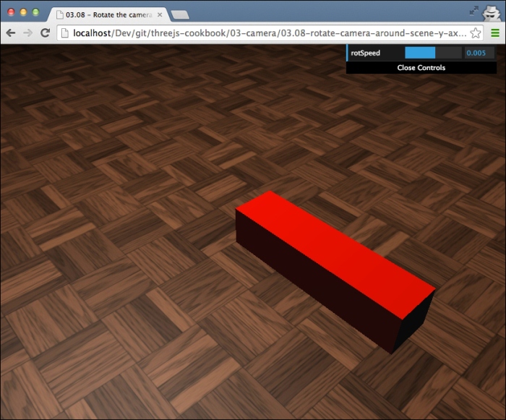The width and height of the screenshot is (506, 420).
Task: Open the Chrome hamburger menu
Action: [495, 33]
